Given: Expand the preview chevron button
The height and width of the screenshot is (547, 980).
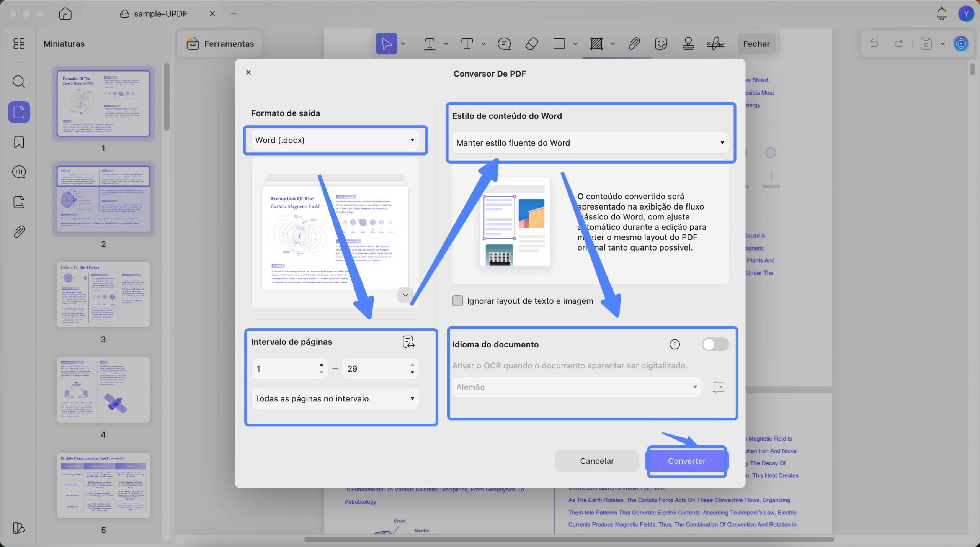Looking at the screenshot, I should (405, 295).
